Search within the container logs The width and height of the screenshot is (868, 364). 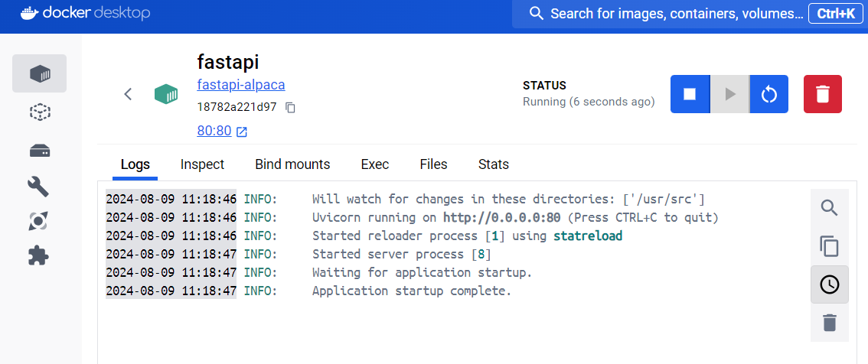tap(829, 208)
